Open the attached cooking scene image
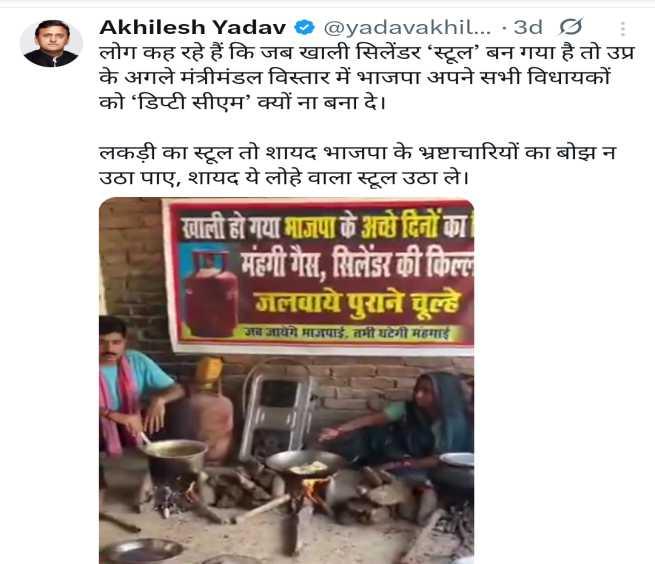The width and height of the screenshot is (655, 564). pyautogui.click(x=287, y=381)
